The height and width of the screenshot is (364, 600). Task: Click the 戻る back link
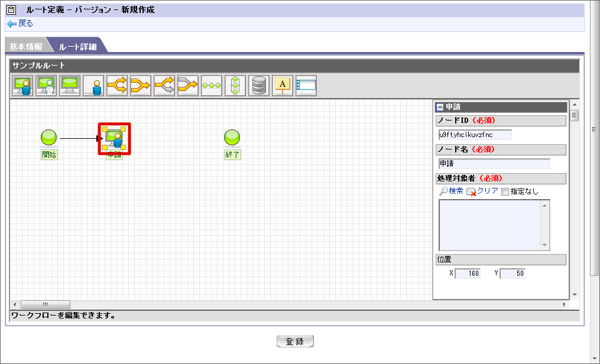(20, 24)
